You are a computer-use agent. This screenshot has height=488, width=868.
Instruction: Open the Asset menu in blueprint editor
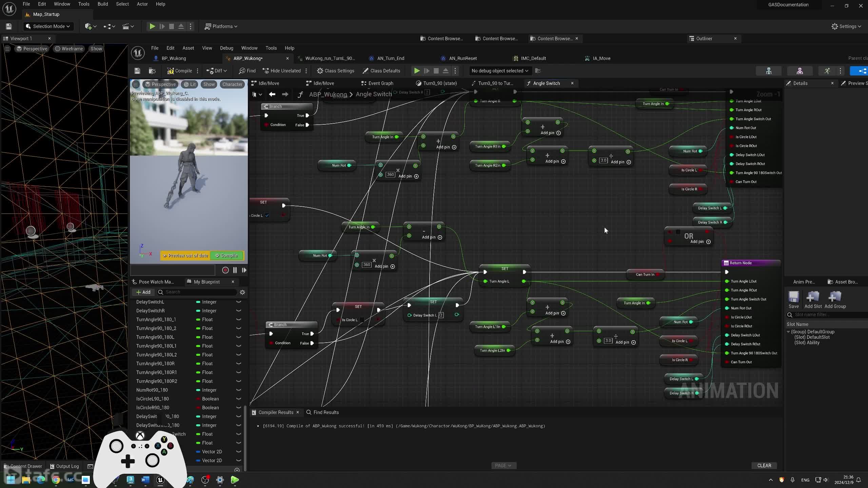pyautogui.click(x=188, y=48)
